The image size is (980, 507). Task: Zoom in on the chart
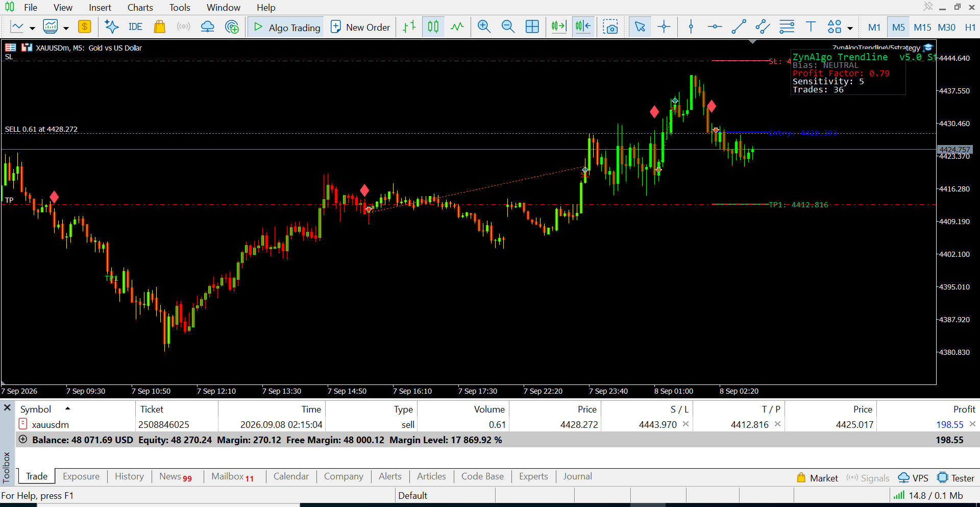(484, 27)
